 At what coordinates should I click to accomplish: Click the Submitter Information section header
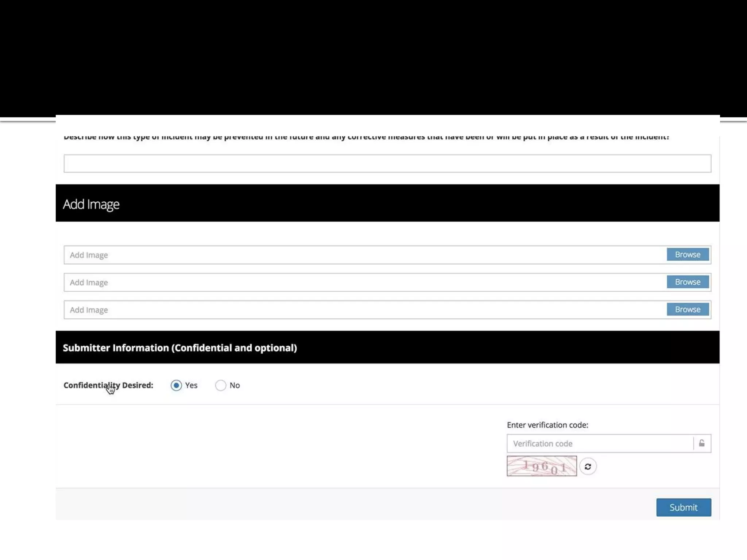pyautogui.click(x=180, y=348)
